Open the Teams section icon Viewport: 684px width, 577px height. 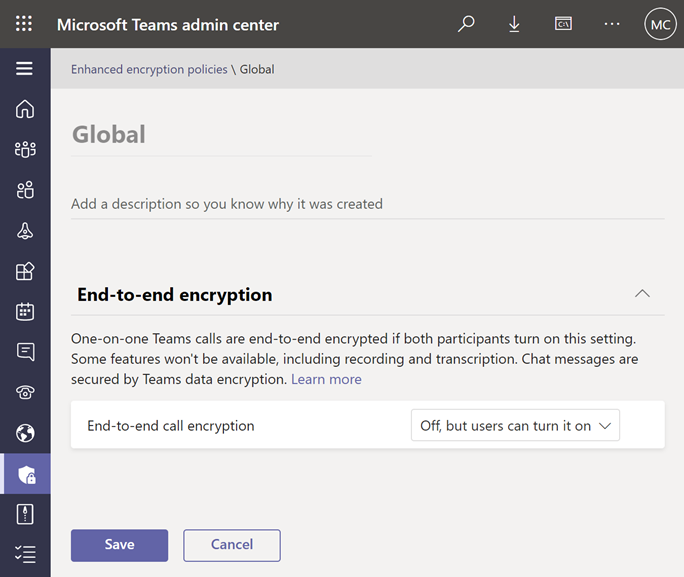tap(25, 149)
